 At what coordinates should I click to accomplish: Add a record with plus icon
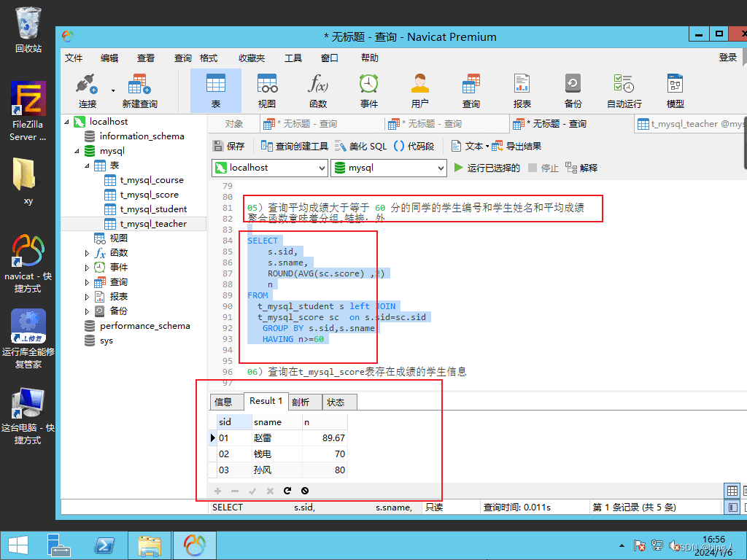tap(217, 491)
